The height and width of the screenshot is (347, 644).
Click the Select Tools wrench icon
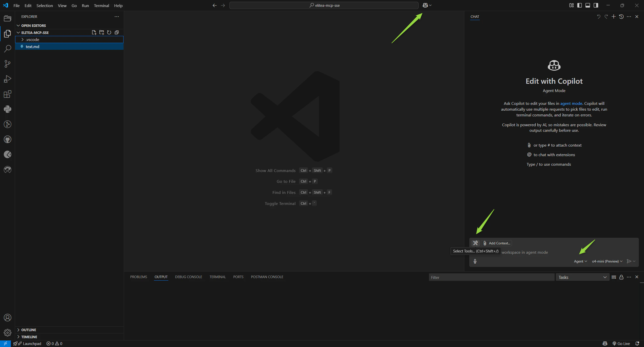[475, 243]
